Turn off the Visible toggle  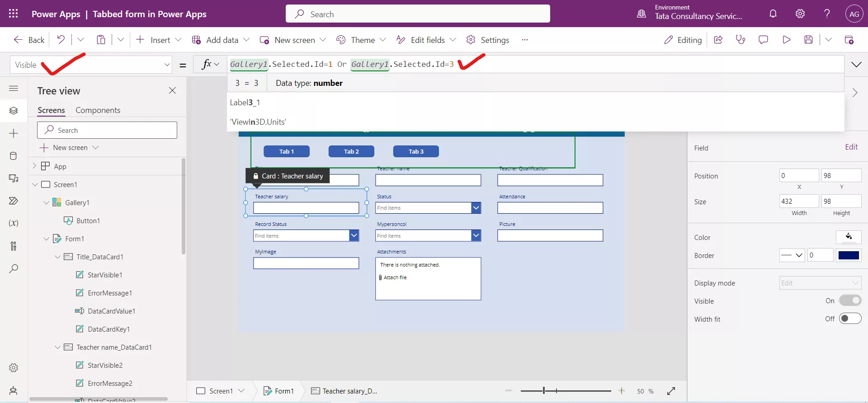[x=850, y=300]
